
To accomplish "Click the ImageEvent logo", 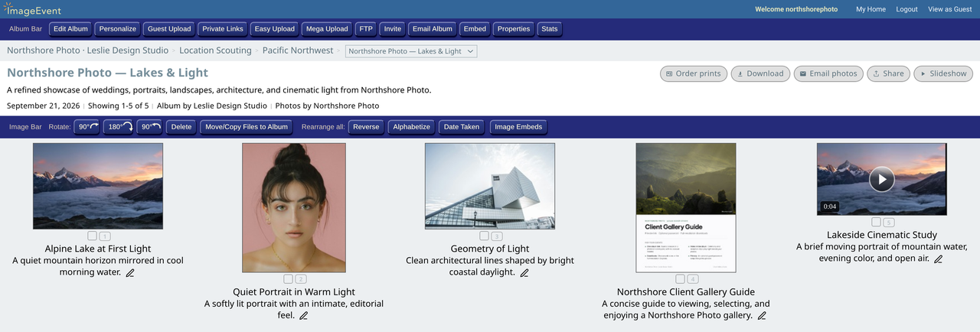I will [x=32, y=9].
